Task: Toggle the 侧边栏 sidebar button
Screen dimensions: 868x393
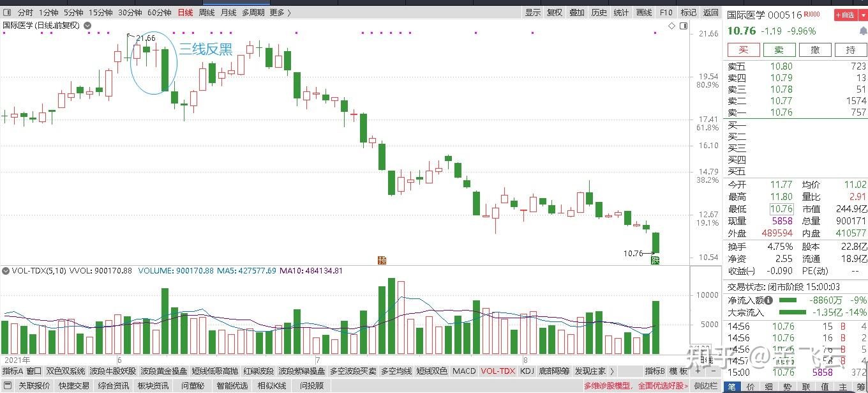Action: [x=705, y=386]
